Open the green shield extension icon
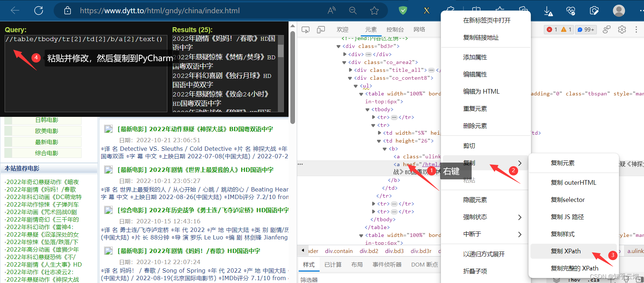The image size is (644, 283). pyautogui.click(x=403, y=10)
